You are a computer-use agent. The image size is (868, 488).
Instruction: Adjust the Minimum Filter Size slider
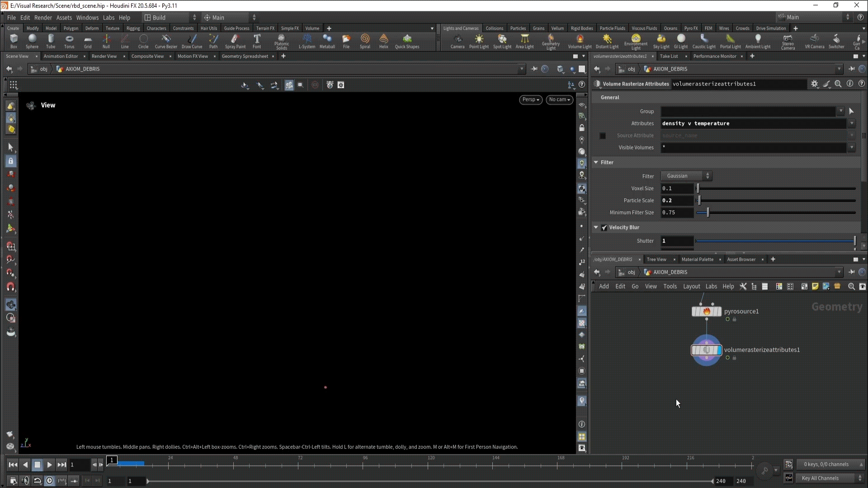(708, 213)
